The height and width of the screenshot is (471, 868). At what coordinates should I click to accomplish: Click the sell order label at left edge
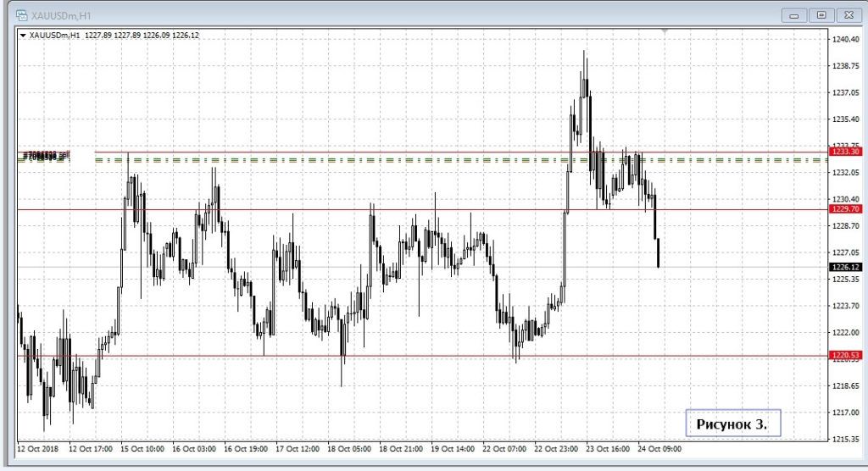point(42,156)
